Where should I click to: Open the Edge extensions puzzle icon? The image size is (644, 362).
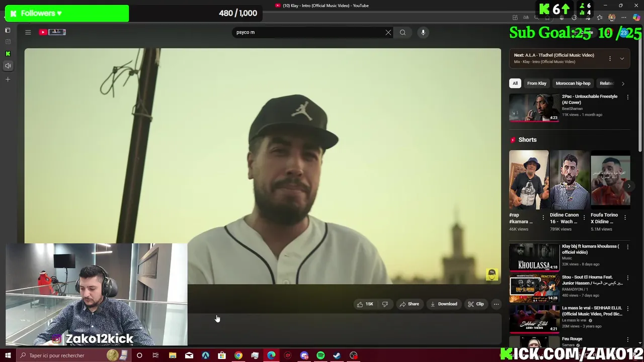(x=574, y=18)
